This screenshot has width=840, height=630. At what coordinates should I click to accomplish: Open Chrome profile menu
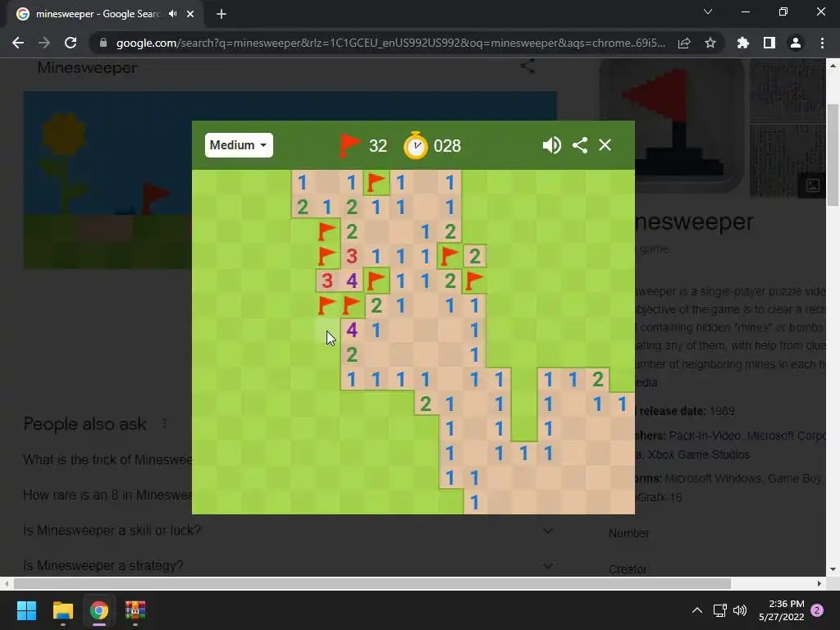tap(796, 43)
